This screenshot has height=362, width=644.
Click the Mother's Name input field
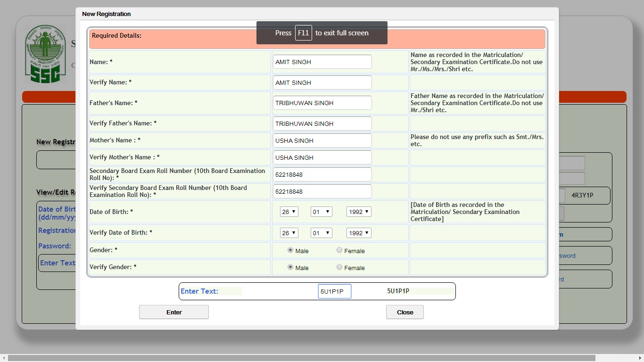pos(322,140)
